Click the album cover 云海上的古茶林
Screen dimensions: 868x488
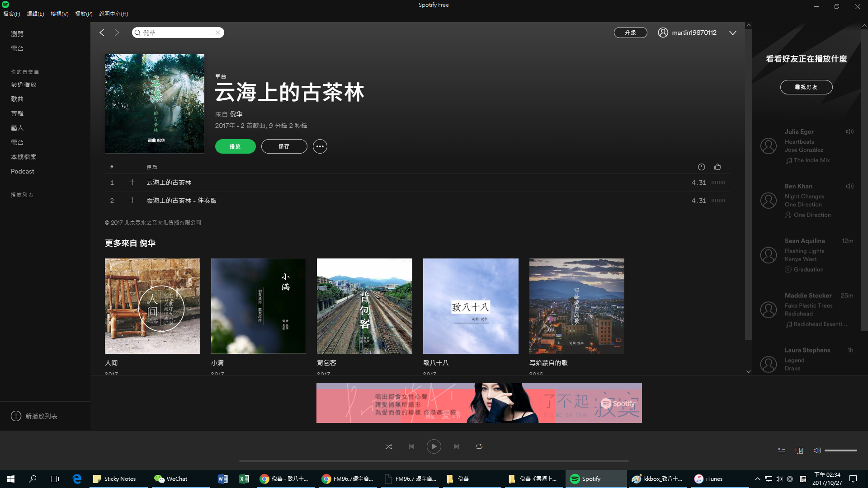(x=155, y=103)
